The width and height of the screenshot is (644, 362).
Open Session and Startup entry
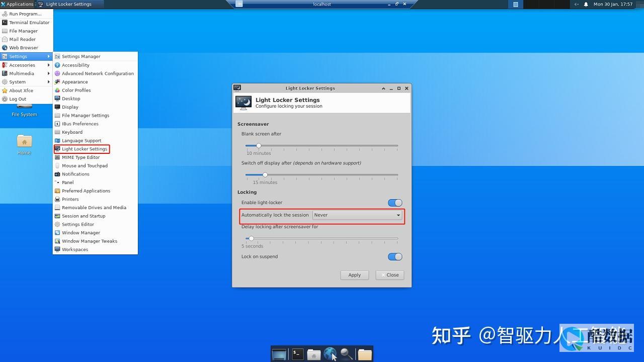(x=95, y=216)
